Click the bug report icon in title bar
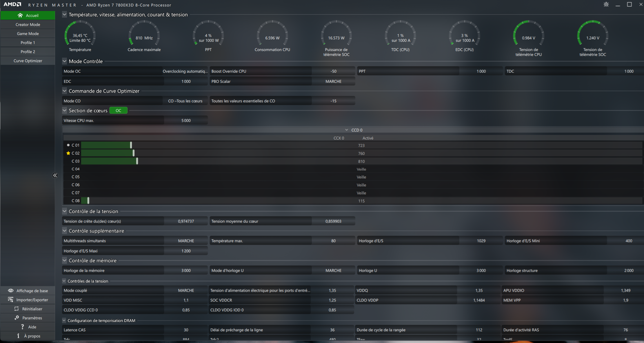The height and width of the screenshot is (343, 644). 606,4
